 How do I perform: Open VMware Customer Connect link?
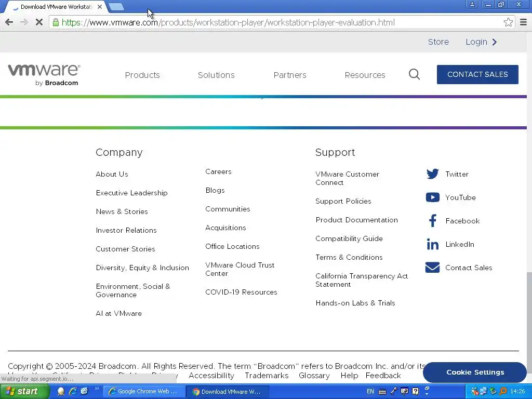(x=347, y=178)
